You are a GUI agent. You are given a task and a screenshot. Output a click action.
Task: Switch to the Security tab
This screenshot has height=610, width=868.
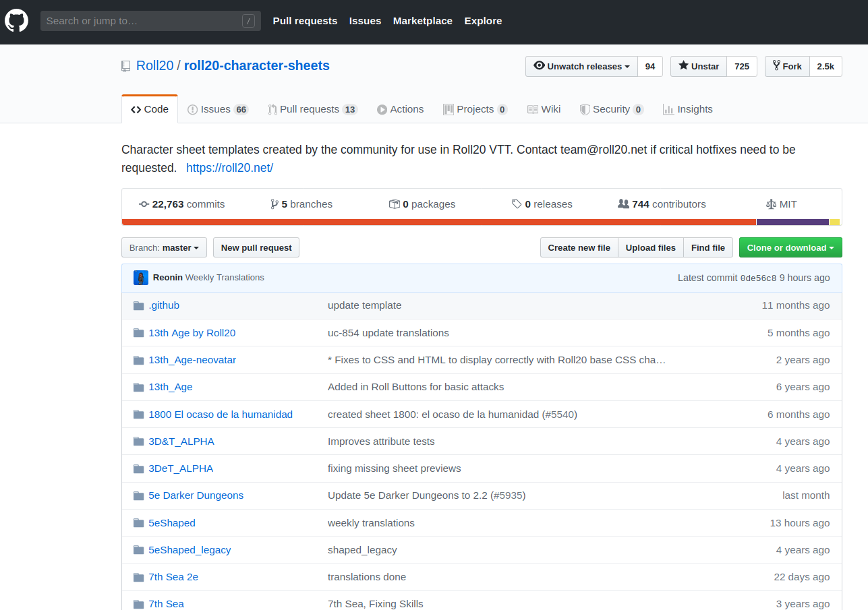tap(612, 109)
